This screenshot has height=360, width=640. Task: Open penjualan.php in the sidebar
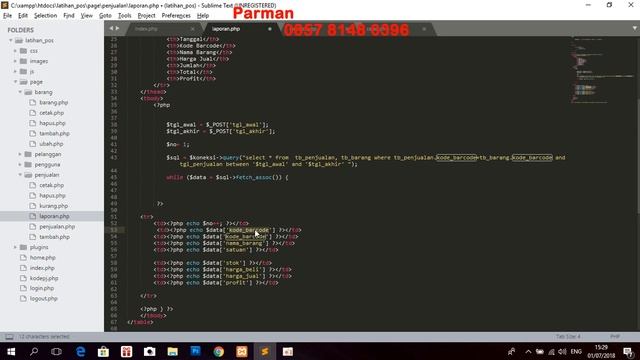point(57,227)
